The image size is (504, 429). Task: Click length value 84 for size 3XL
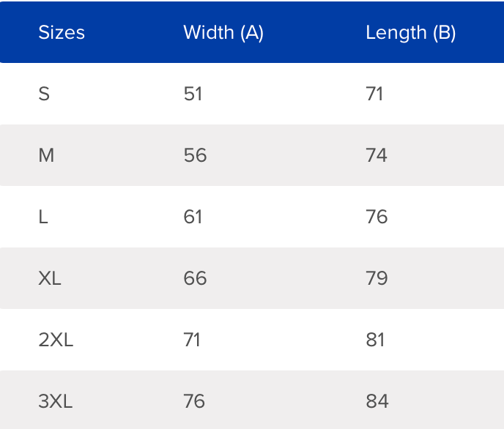[x=377, y=401]
